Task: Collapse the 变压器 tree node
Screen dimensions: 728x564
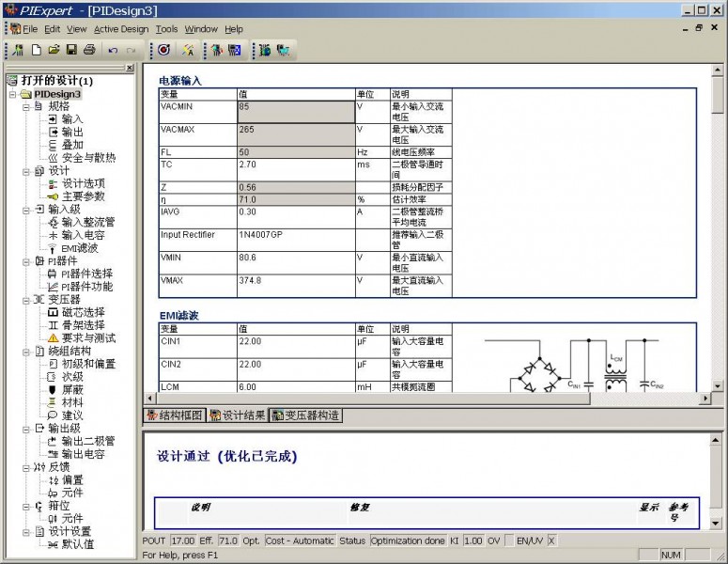Action: (26, 299)
